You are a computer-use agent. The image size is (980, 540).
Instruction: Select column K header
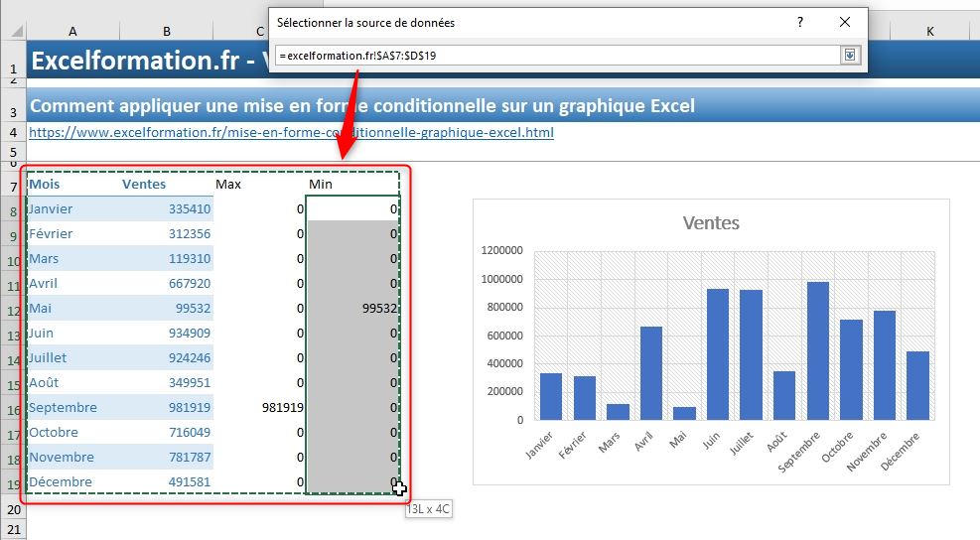coord(930,31)
